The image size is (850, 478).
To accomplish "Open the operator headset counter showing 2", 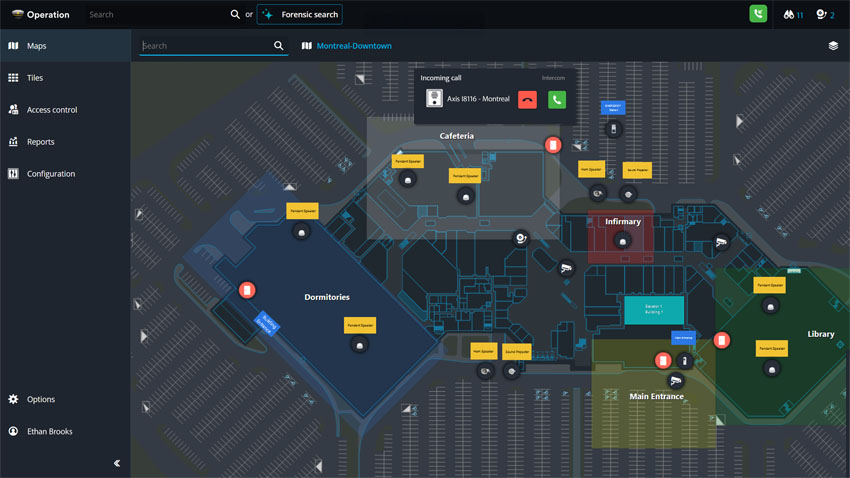I will [x=826, y=15].
